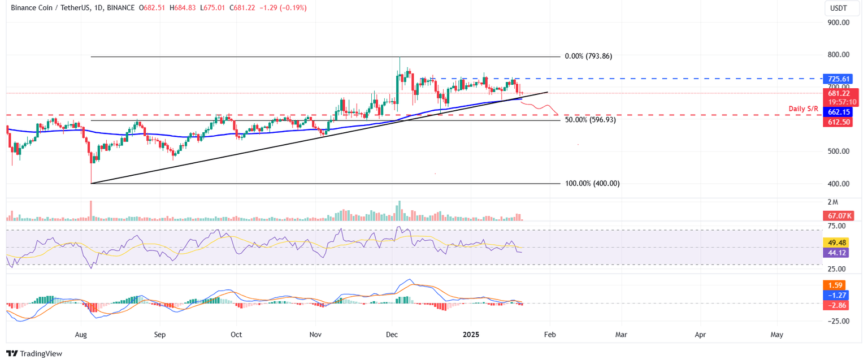Select the blue 725.61 price level tag
Screen dimensions: 868x364
839,79
